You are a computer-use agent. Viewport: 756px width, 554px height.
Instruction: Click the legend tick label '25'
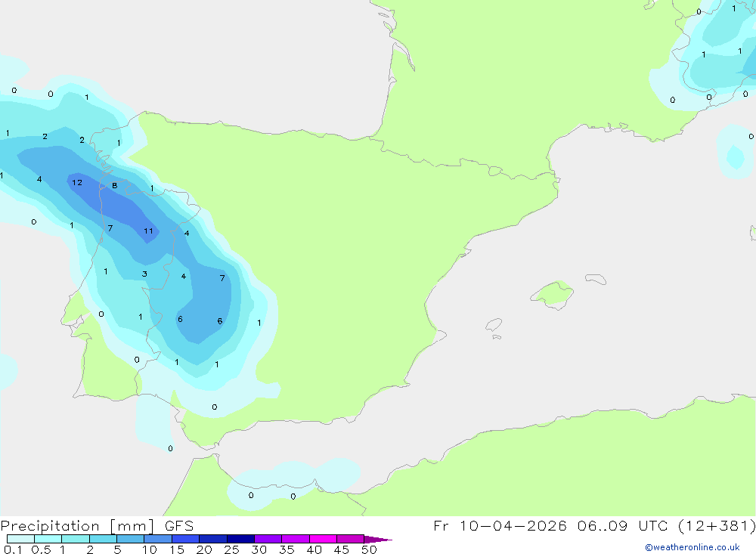point(232,549)
